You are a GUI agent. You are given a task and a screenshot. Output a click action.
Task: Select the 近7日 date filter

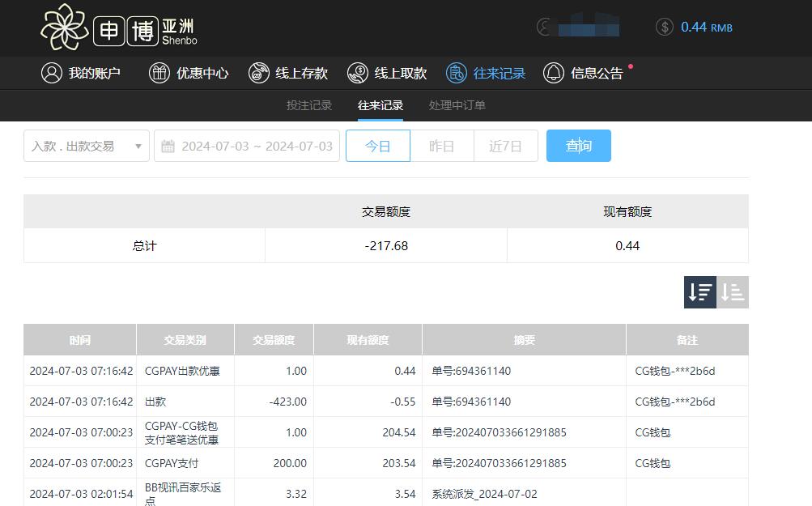tap(506, 146)
